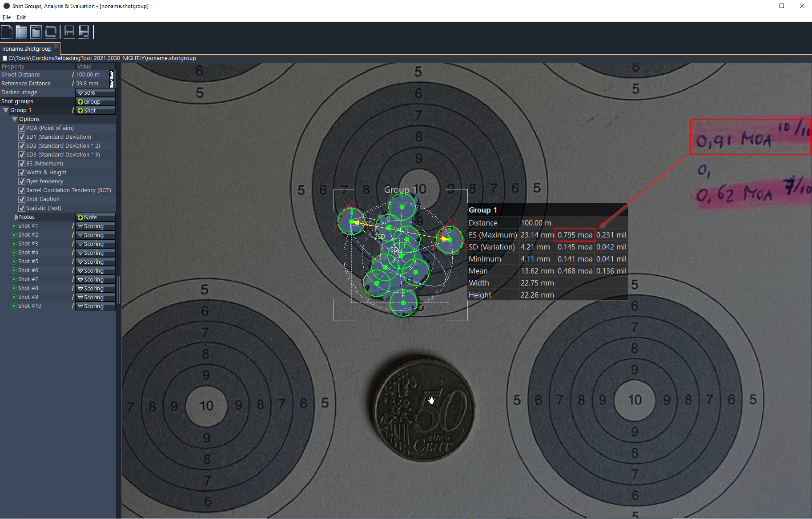Click the Save floppy disk icon
Screen dimensions: 812x519
pyautogui.click(x=69, y=32)
